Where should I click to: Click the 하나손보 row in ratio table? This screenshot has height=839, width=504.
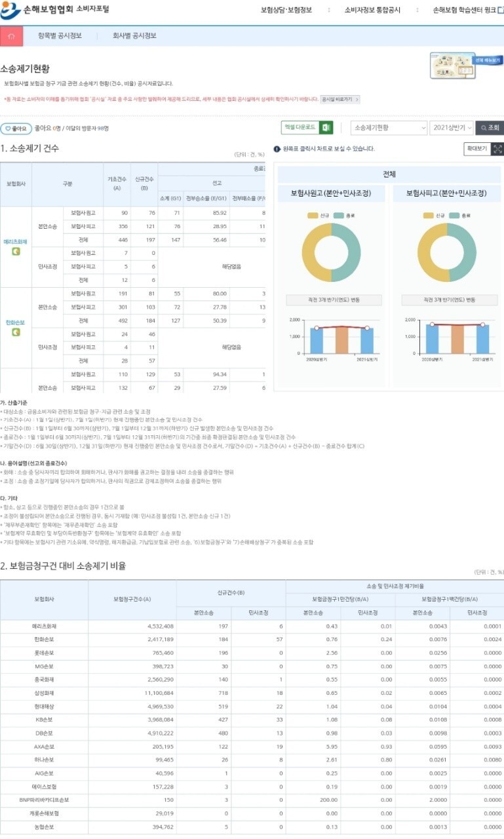pos(252,760)
